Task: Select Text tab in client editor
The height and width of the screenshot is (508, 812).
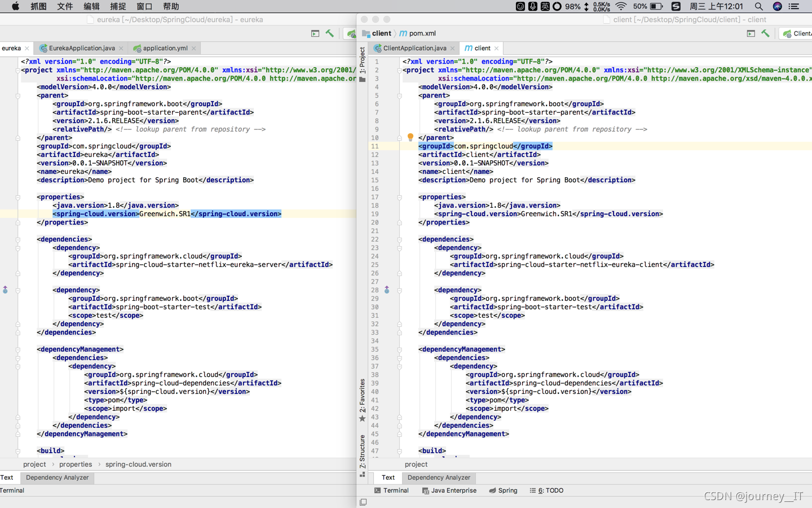Action: coord(388,478)
